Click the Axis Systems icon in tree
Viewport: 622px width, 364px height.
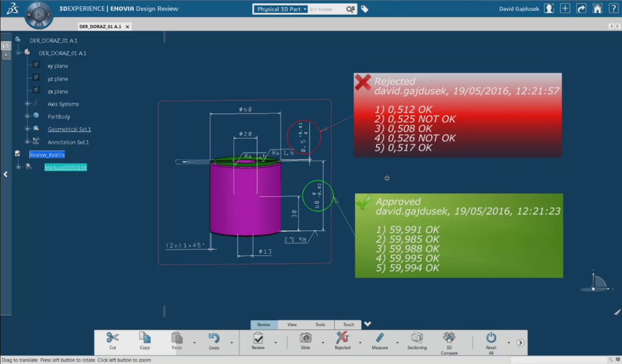36,104
